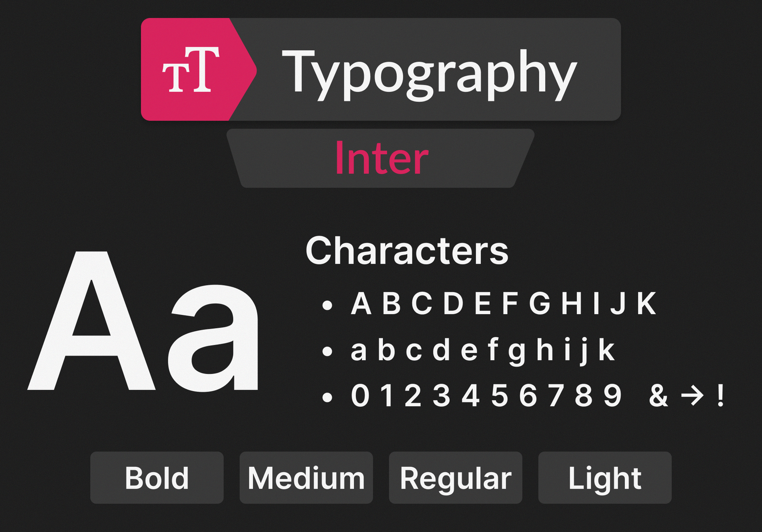
Task: Click the ampersand symbol
Action: tap(658, 395)
